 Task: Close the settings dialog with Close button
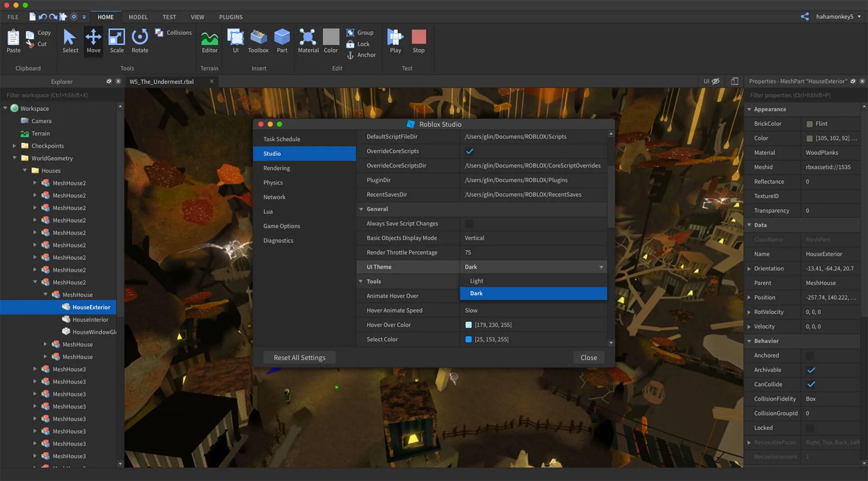click(588, 357)
